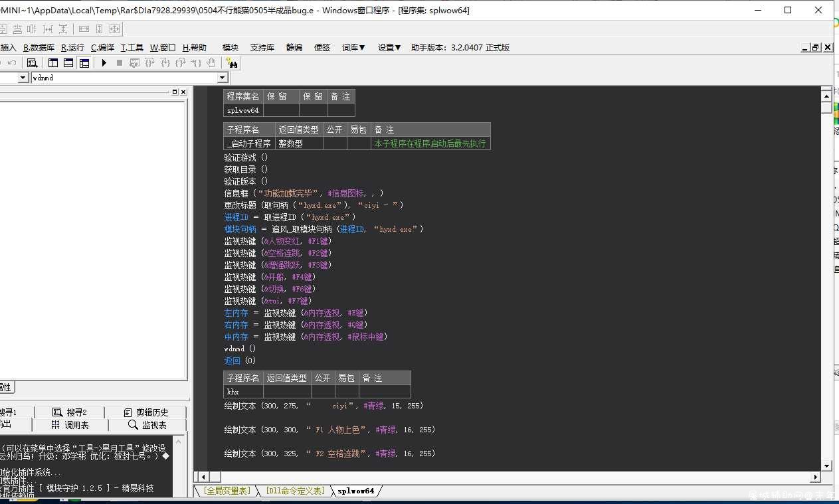Click the 便签 toolbar button

point(322,47)
